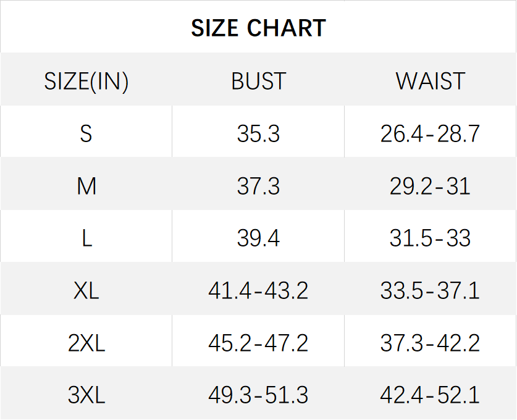Click the M size row label
Screen dimensions: 517x420
tap(86, 187)
